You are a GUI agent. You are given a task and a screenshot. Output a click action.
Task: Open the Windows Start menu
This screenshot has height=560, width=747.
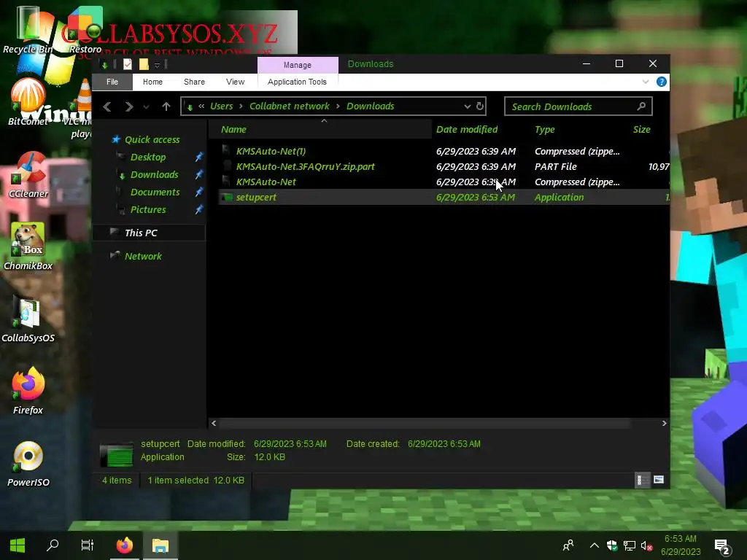pos(18,545)
